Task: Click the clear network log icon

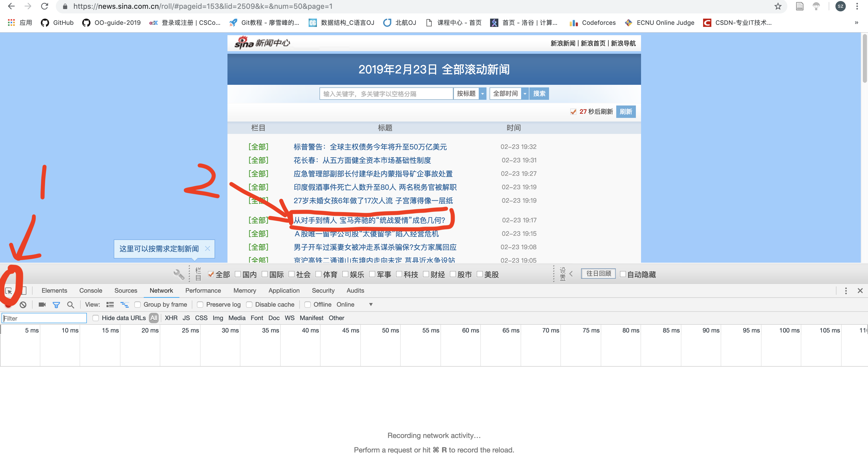Action: (x=23, y=305)
